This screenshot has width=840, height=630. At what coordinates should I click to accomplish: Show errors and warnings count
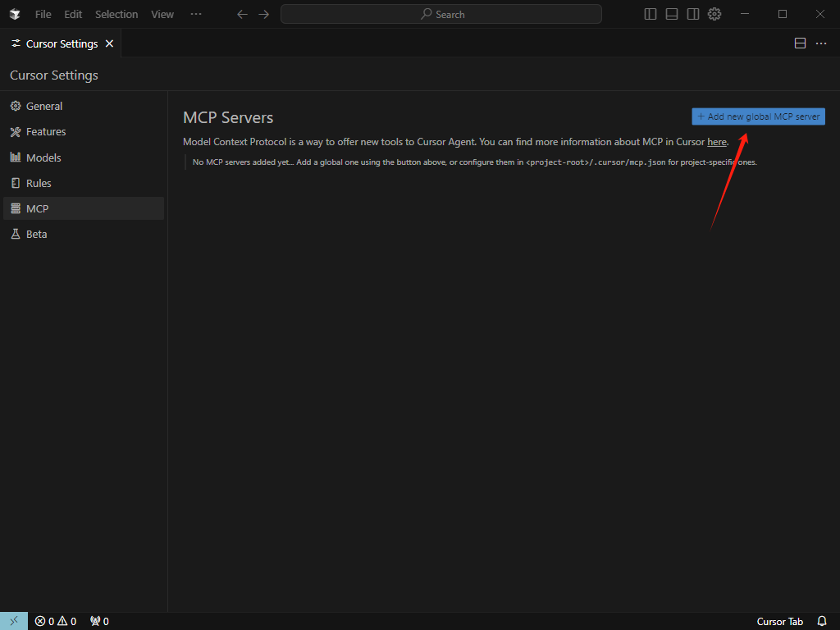point(56,621)
